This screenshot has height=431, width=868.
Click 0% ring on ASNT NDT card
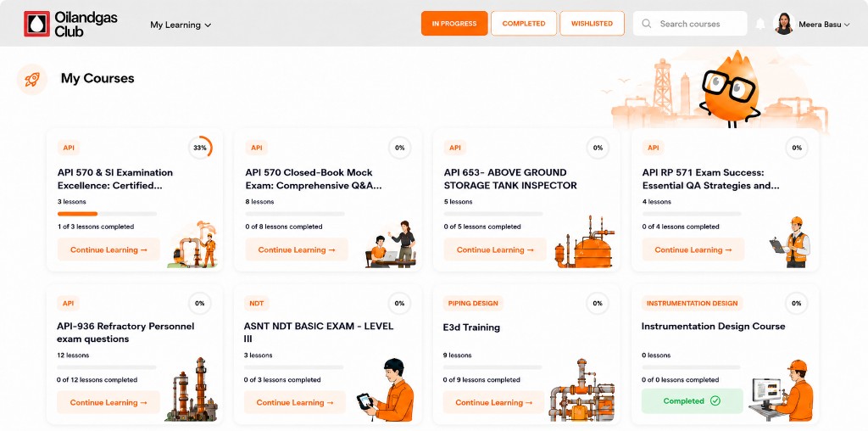coord(399,304)
